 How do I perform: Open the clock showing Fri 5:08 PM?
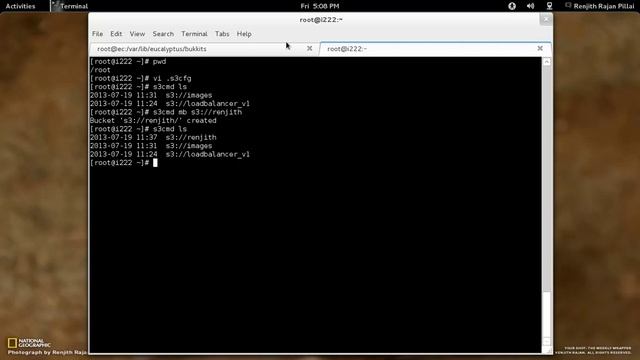(320, 6)
